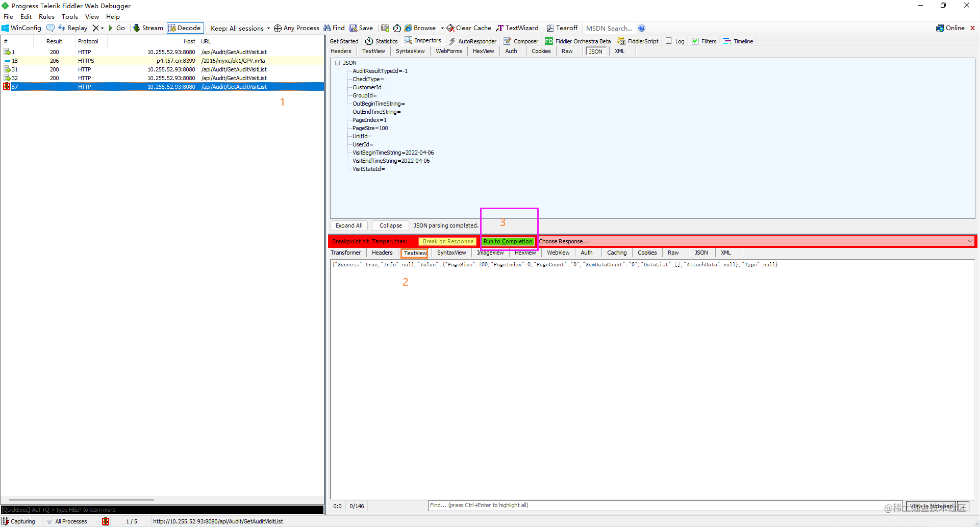Viewport: 980px width, 527px height.
Task: Sort sessions by Result column header
Action: tap(54, 41)
